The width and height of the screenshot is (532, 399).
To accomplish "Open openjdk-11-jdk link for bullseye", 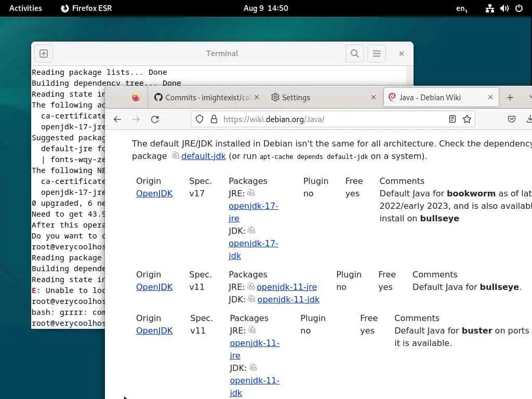I will pos(288,300).
